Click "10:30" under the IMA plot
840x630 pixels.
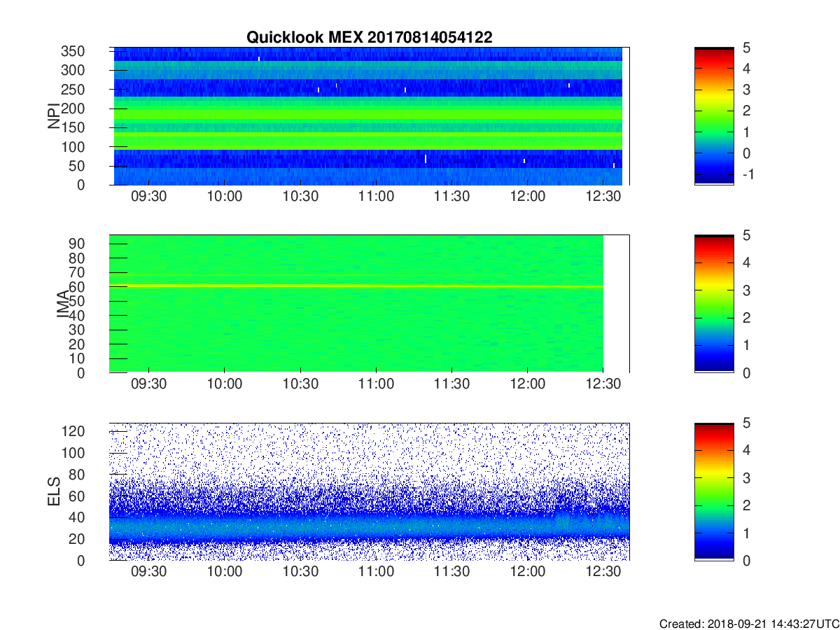(x=300, y=384)
